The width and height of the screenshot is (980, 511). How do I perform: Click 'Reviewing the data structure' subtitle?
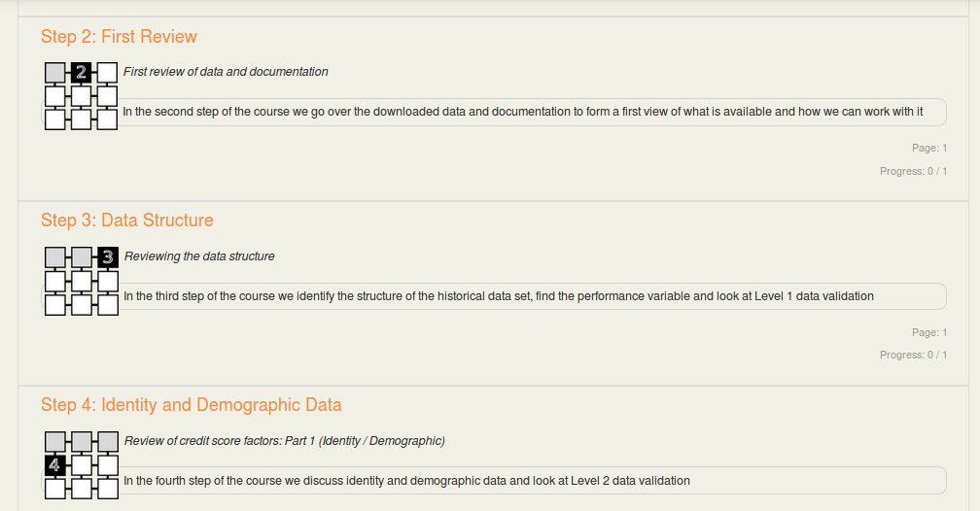199,256
